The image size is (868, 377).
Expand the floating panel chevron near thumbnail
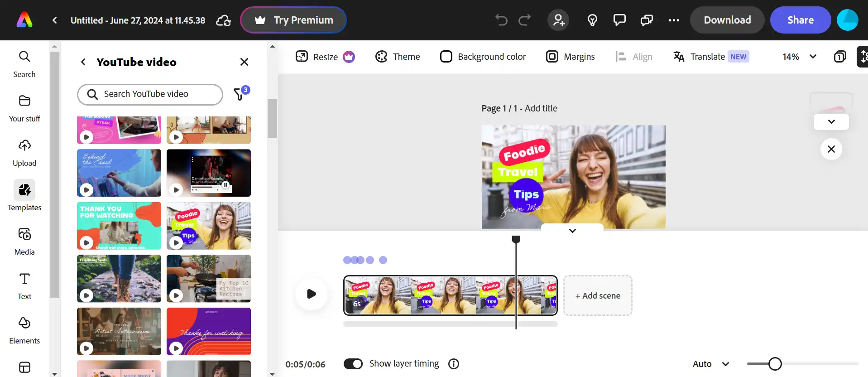click(831, 121)
